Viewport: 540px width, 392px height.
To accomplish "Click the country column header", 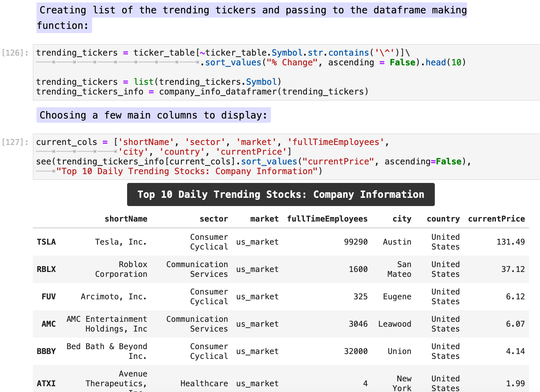I will (443, 219).
